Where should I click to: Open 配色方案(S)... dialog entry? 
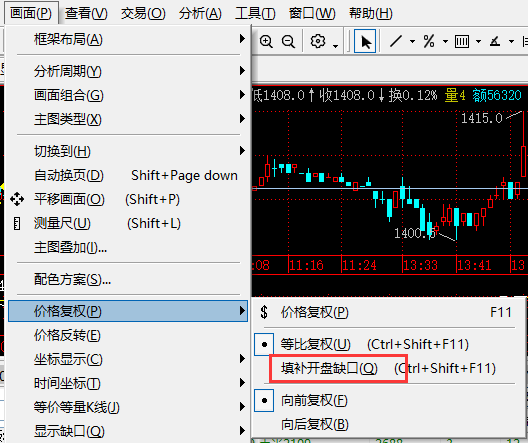coord(128,279)
